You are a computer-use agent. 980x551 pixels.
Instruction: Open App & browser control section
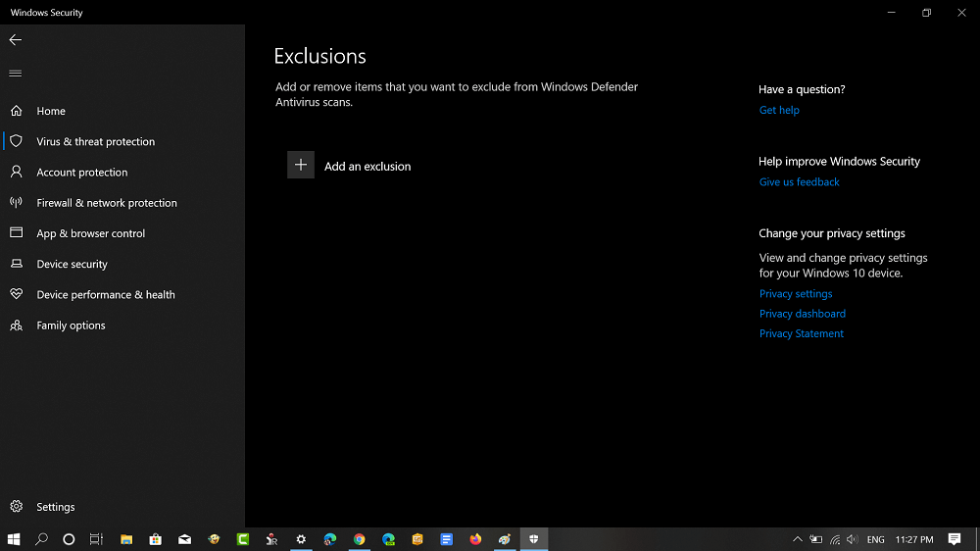pos(90,234)
